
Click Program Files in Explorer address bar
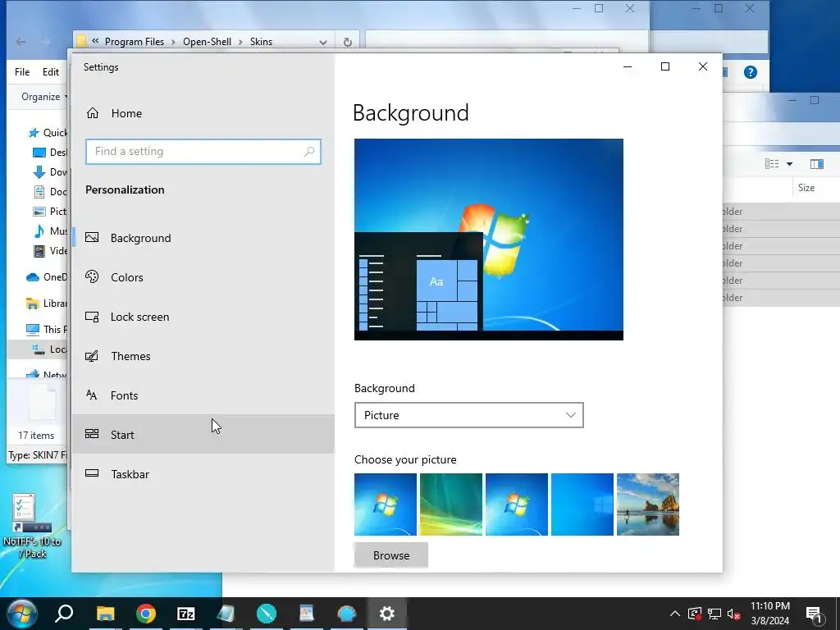(135, 42)
